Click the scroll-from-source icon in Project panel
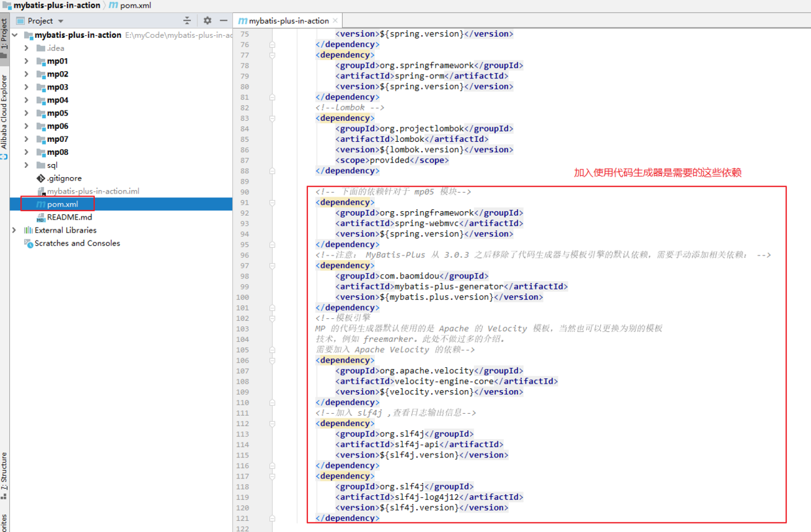The width and height of the screenshot is (811, 532). coord(187,21)
